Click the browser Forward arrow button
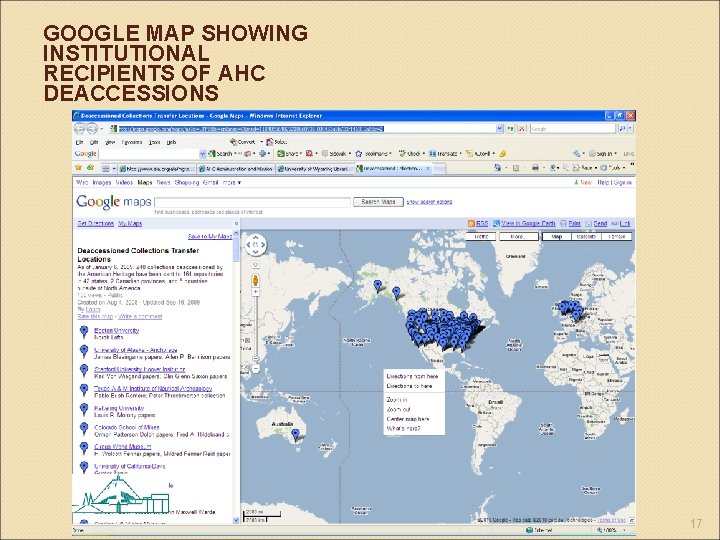Image resolution: width=720 pixels, height=540 pixels. click(x=92, y=129)
